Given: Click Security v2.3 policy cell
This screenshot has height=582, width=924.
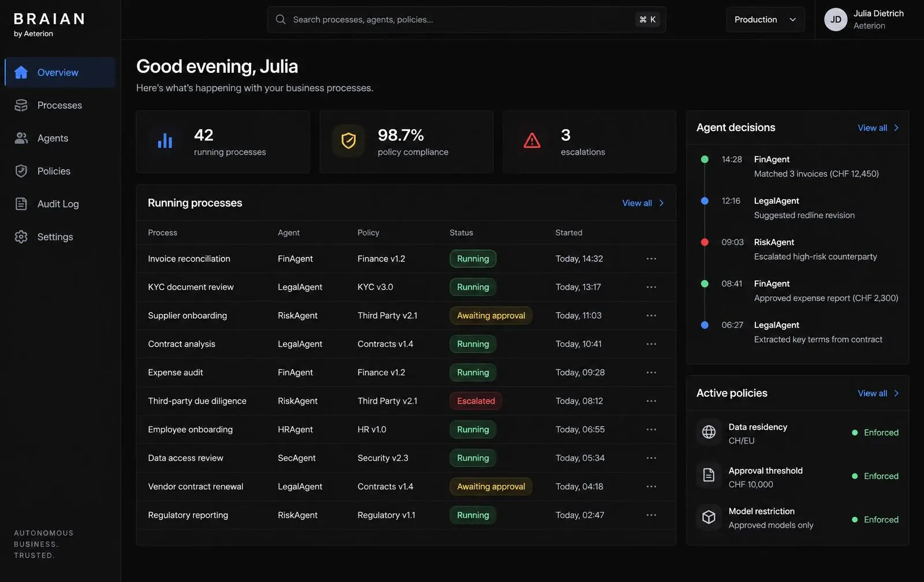Looking at the screenshot, I should click(x=383, y=458).
